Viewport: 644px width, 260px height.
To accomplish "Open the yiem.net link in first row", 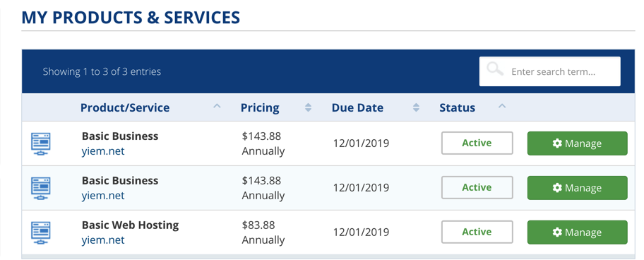I will point(103,151).
